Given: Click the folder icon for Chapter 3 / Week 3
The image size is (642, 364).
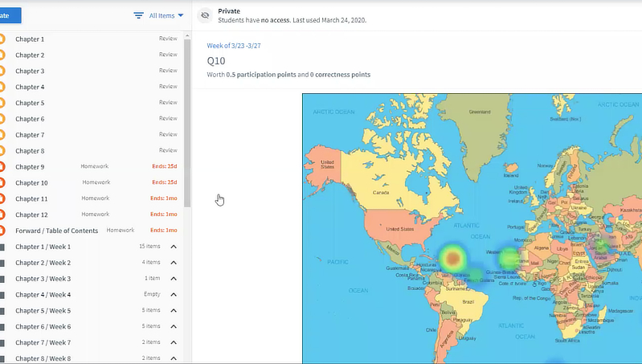Looking at the screenshot, I should point(2,279).
